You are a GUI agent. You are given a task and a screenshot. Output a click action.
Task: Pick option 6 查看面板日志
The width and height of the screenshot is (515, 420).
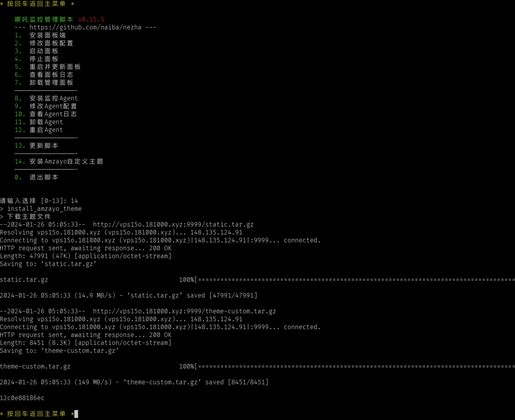(x=51, y=75)
